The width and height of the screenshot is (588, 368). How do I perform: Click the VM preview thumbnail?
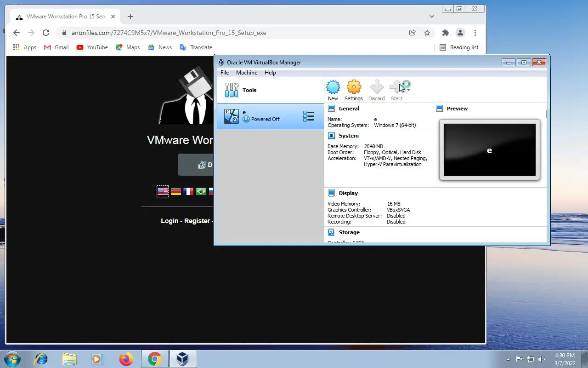coord(490,150)
